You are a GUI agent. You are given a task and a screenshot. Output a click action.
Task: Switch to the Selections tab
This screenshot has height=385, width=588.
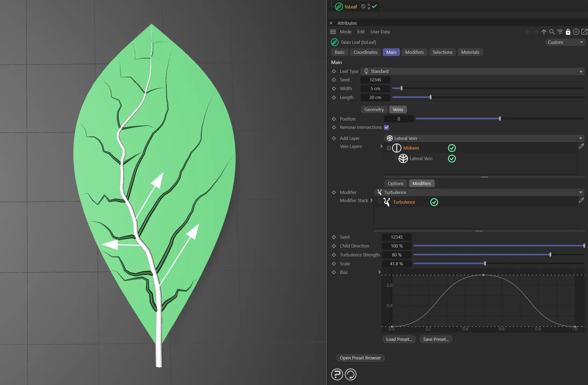click(x=442, y=52)
